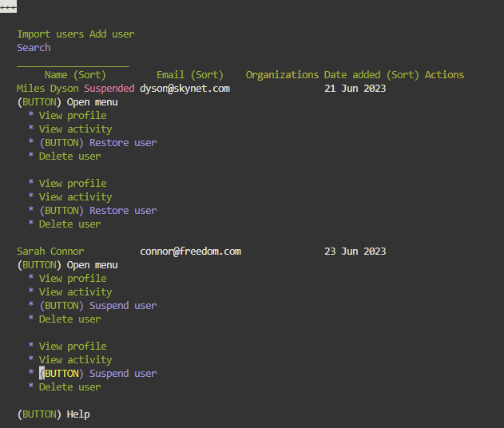Open the Import users link
Screen dimensions: 504x428
coord(50,34)
